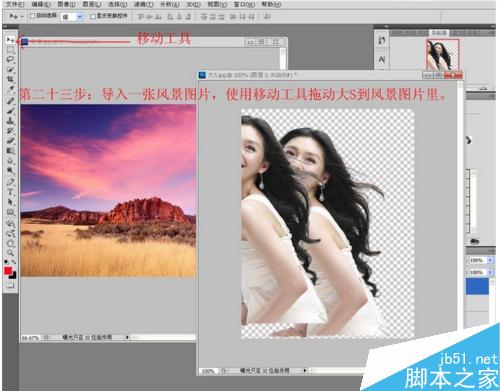Select the Rectangle shape tool
This screenshot has width=500, height=391.
(10, 212)
